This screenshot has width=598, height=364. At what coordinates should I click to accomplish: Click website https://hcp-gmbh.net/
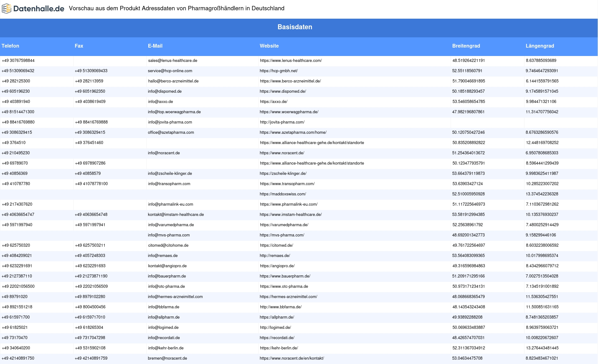click(278, 71)
